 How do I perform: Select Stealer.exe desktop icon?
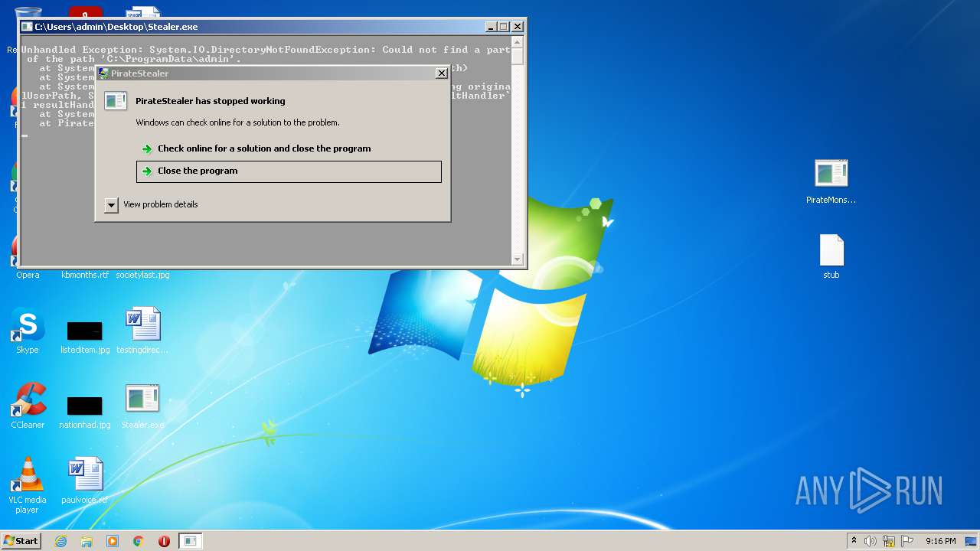coord(142,406)
